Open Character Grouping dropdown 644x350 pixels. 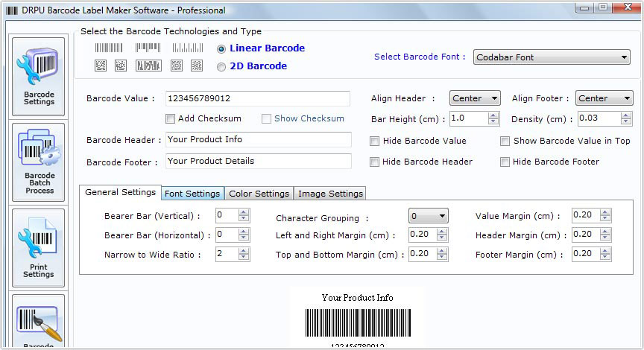pos(428,216)
